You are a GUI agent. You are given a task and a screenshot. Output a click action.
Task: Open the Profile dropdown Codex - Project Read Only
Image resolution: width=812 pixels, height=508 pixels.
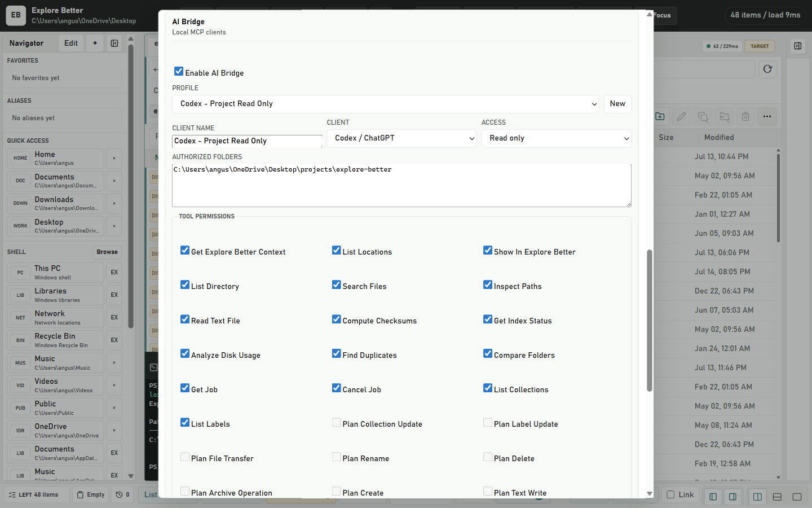[386, 104]
